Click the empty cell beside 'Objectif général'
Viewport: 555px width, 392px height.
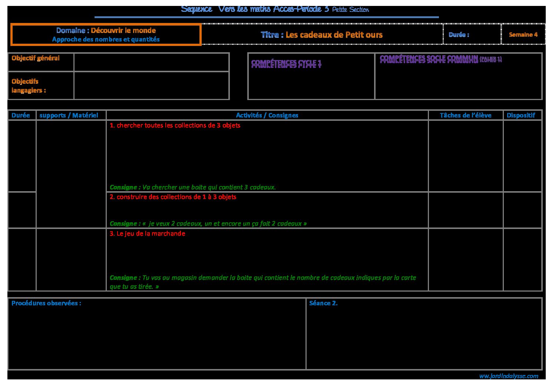point(151,62)
